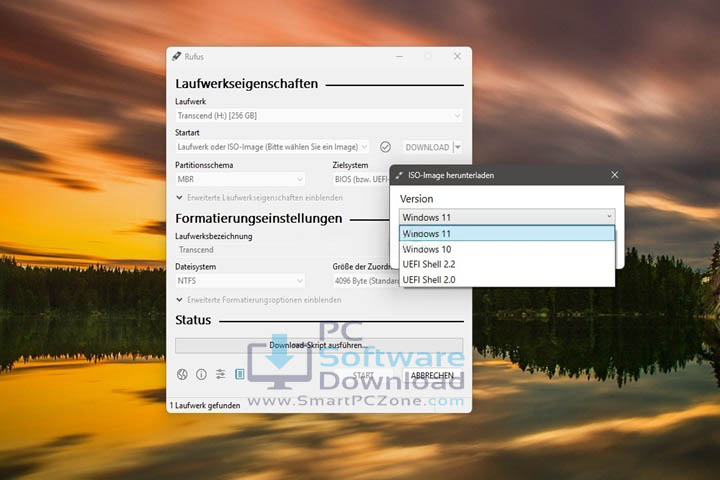Open the Größe der Zuordnungseinheit dropdown
720x480 pixels.
pos(366,281)
